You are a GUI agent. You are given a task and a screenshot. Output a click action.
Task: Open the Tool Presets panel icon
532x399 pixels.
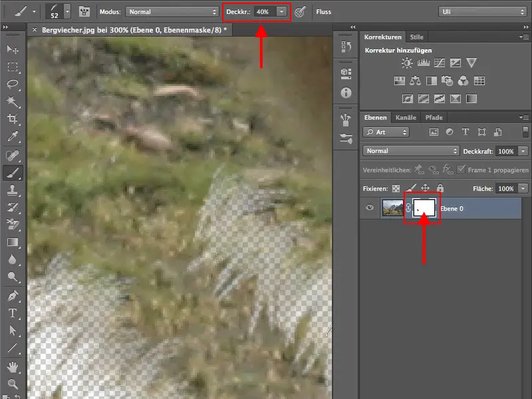pos(346,138)
